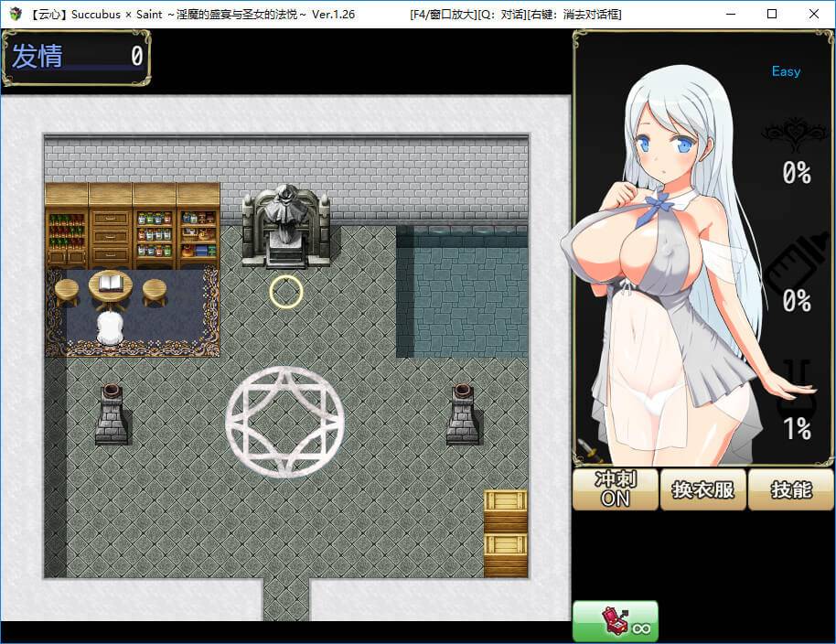Click the white magic circle on the floor
This screenshot has height=644, width=836.
(x=284, y=422)
